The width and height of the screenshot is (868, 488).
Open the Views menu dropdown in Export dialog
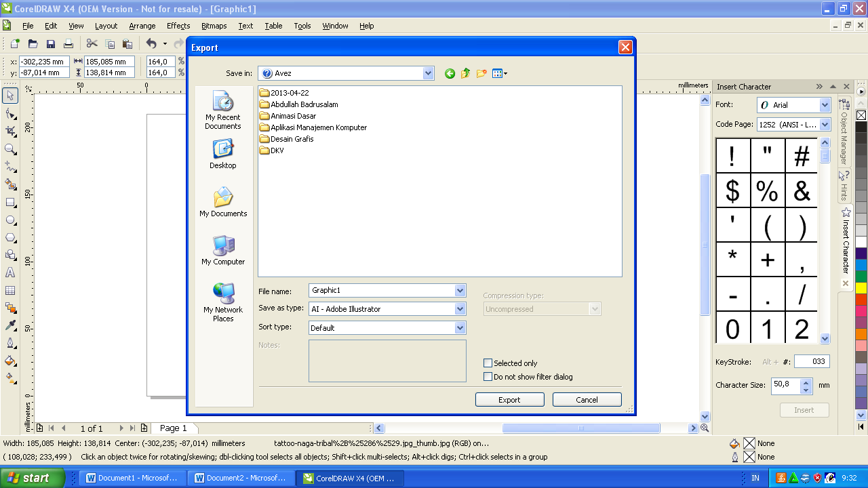tap(500, 73)
